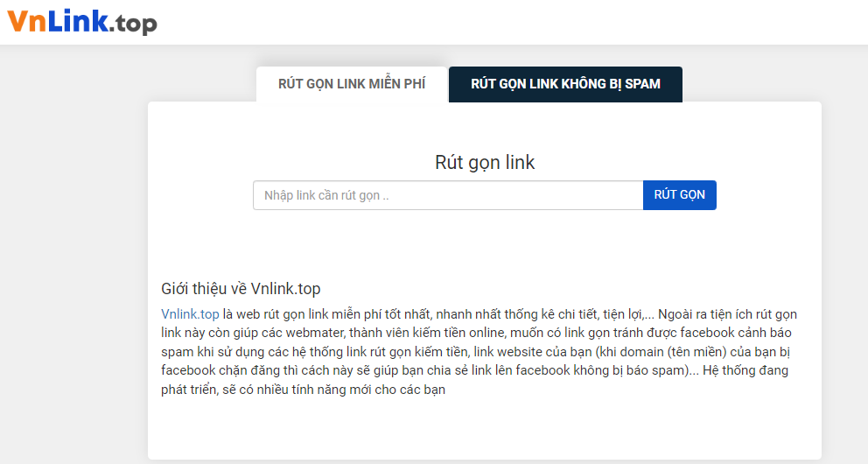Select the 'Rút gọn link' heading text
The height and width of the screenshot is (464, 868).
(x=485, y=162)
